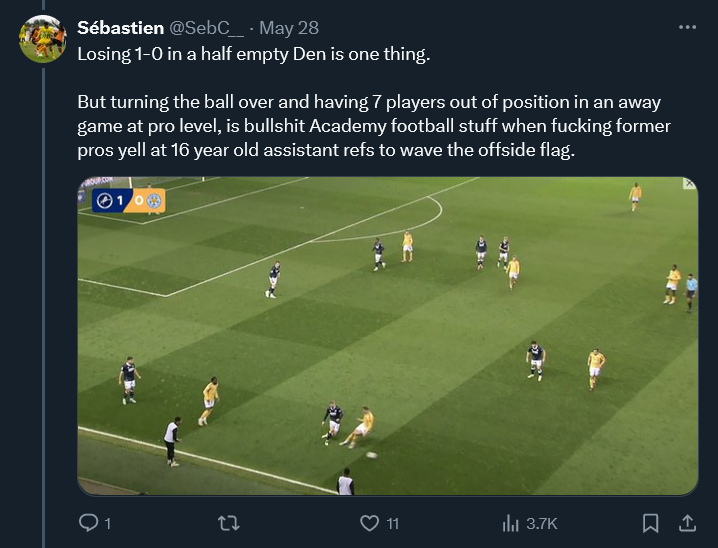Open view analytics bar chart icon

[x=510, y=523]
